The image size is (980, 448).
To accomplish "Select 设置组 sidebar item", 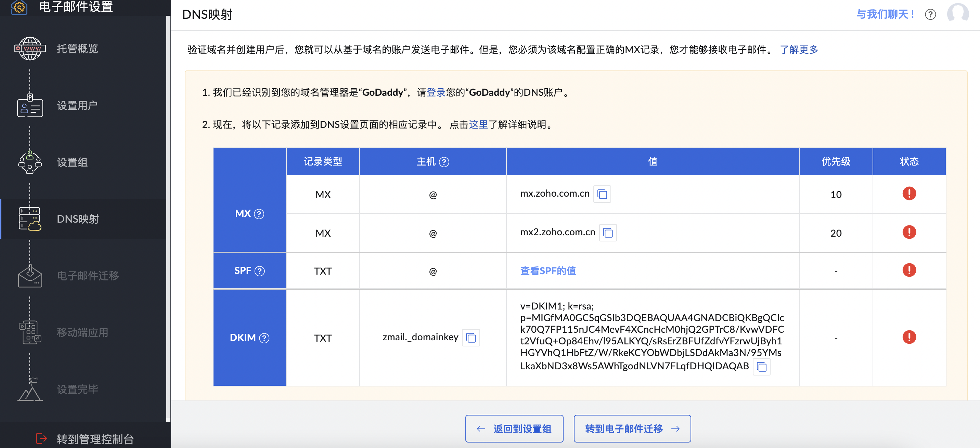I will 72,162.
